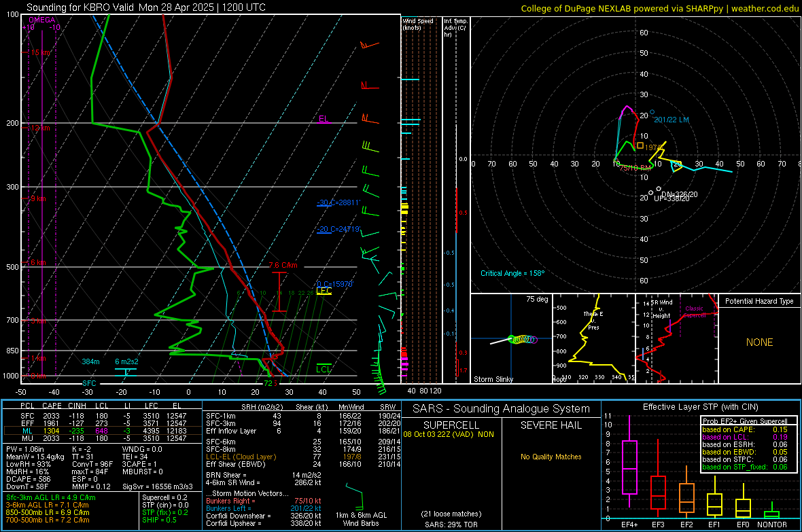Click the '201/22 LM' hodograph label
The width and height of the screenshot is (802, 532).
point(672,120)
